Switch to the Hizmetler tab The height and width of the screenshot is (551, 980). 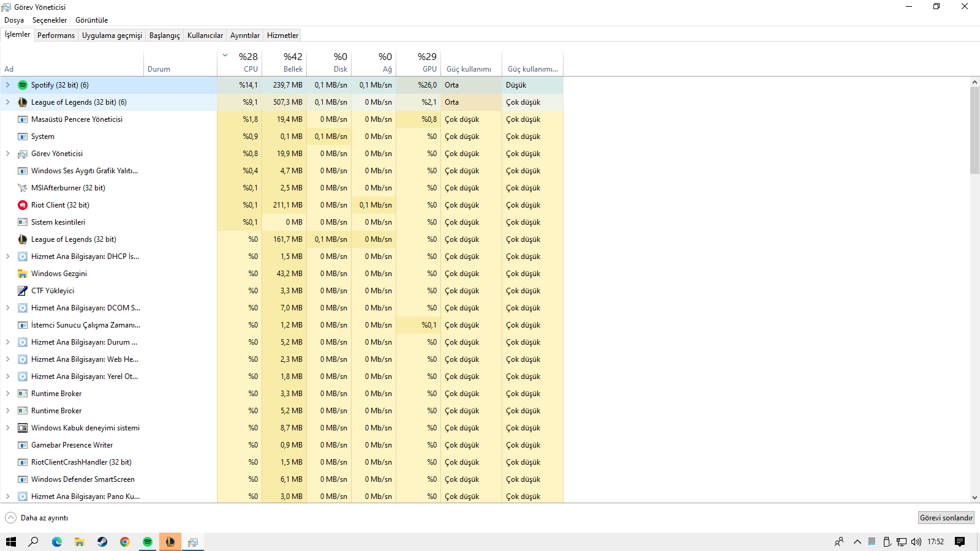[x=283, y=36]
